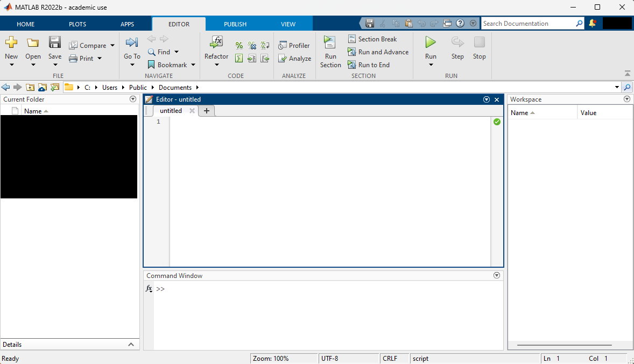Click the Wrap comments icon
The image size is (634, 364).
click(x=265, y=45)
